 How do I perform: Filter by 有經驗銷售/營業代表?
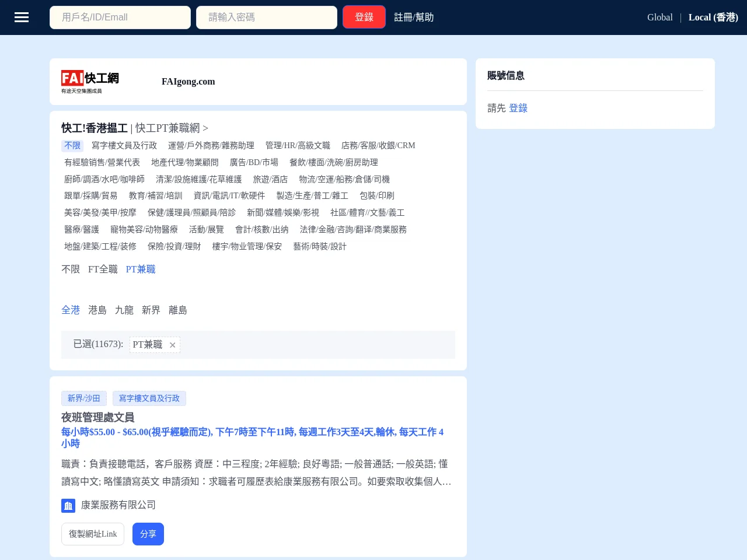point(102,163)
